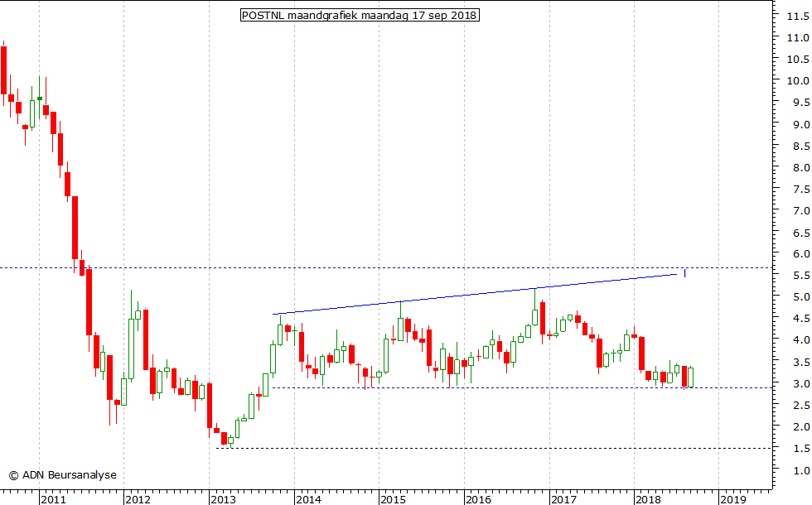This screenshot has width=812, height=505.
Task: Select the 2017 year label
Action: tap(563, 499)
